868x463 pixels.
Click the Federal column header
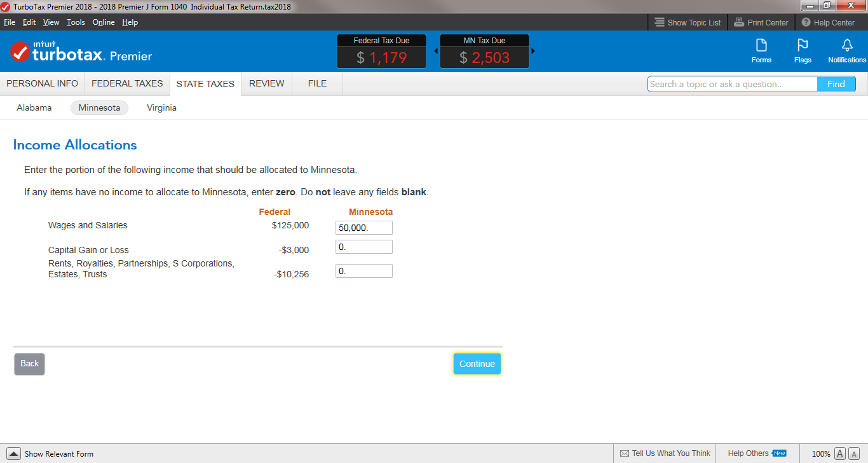[x=275, y=212]
